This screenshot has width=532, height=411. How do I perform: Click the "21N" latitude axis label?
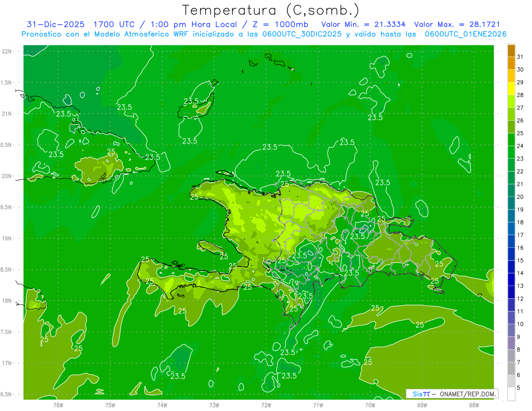[x=7, y=114]
